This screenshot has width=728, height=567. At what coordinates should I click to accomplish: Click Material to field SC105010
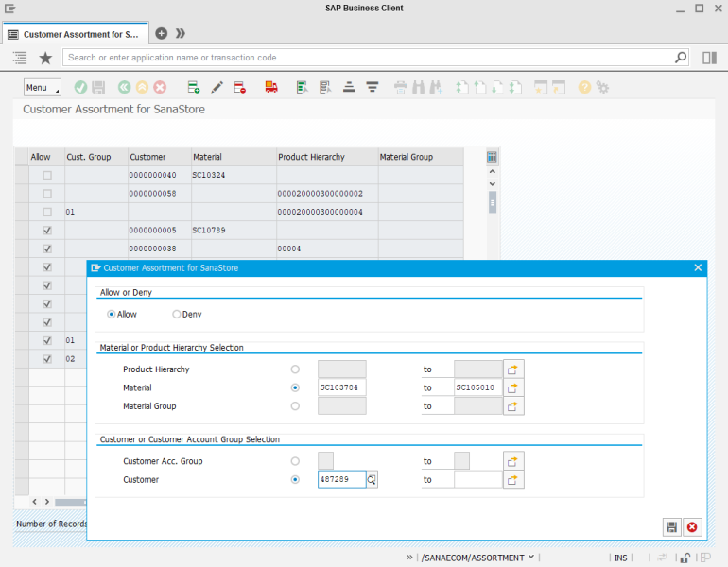pos(478,387)
